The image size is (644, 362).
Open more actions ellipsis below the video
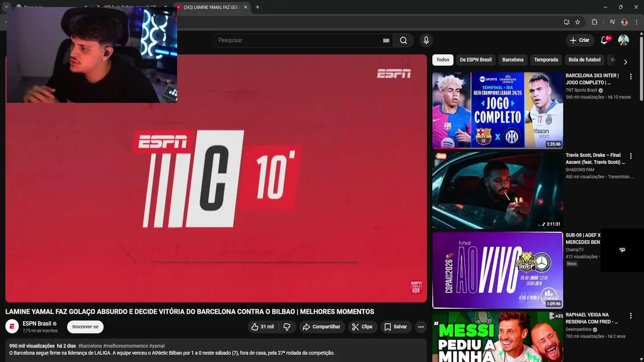tap(421, 327)
